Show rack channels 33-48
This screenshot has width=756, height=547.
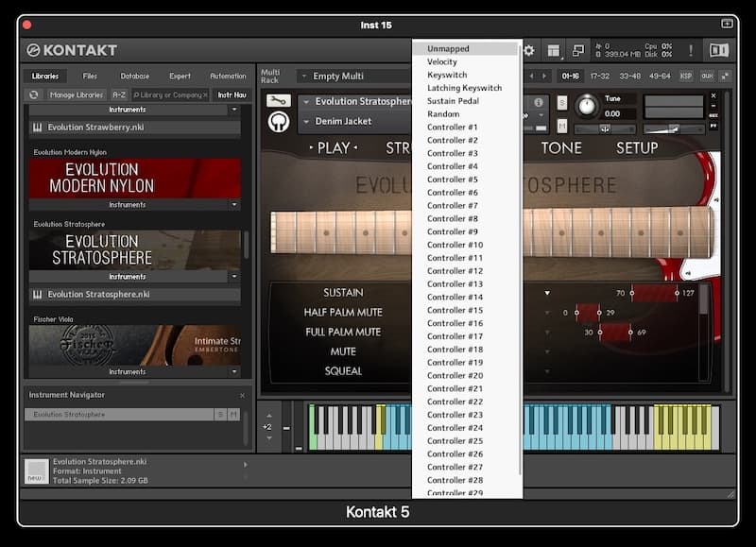pos(629,76)
